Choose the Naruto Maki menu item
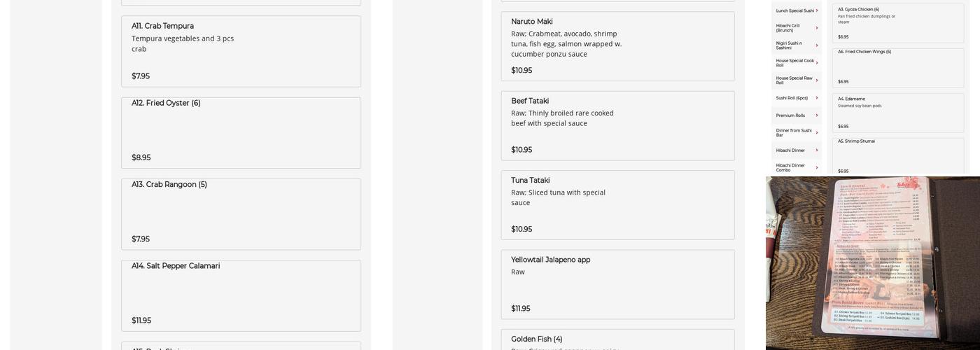This screenshot has width=980, height=350. click(617, 46)
